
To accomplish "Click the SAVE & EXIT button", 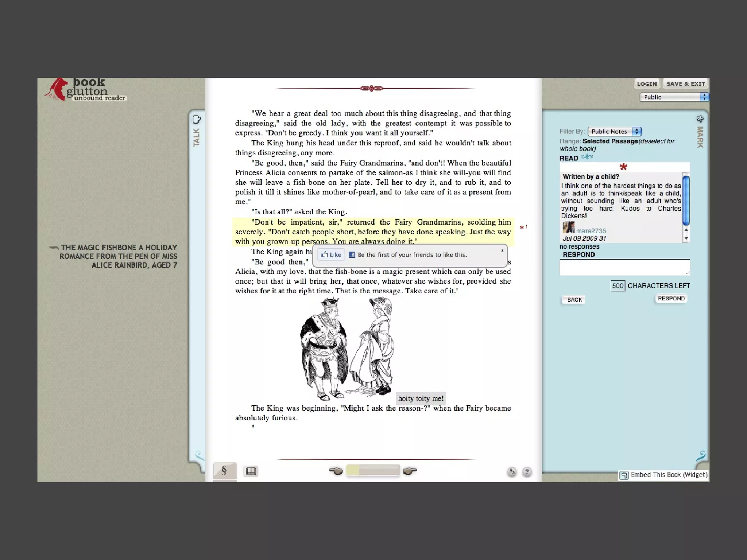I will (x=685, y=84).
